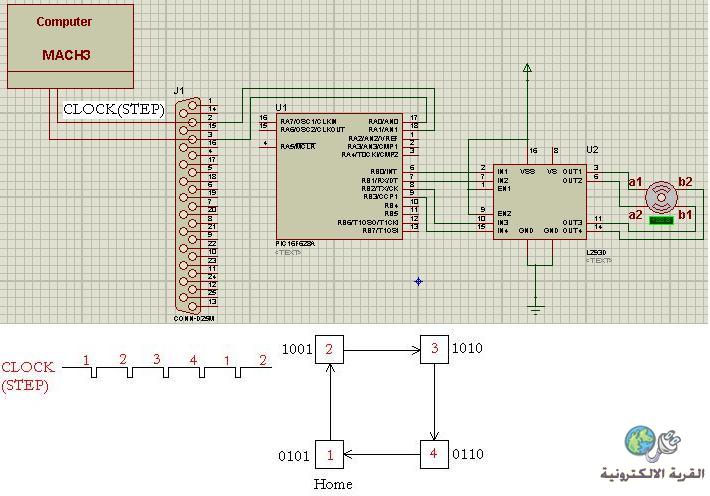Click the RB2/TX/CK pin label

[x=380, y=188]
